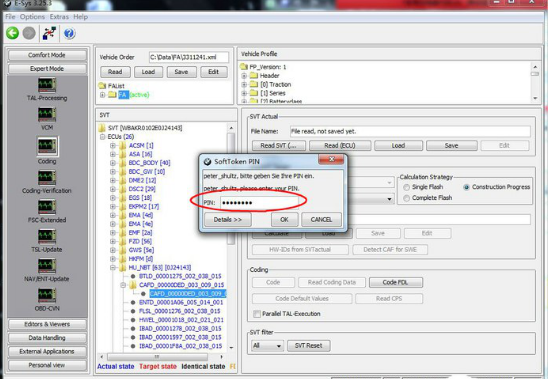Select the Single Flash radio button
Screen dimensions: 548x379
[406, 187]
